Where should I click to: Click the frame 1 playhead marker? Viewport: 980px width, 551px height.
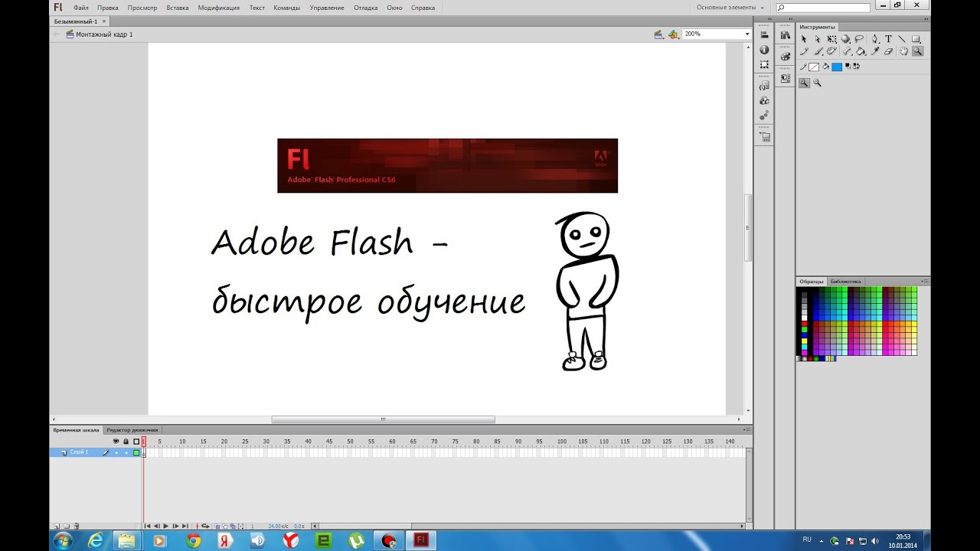point(143,442)
